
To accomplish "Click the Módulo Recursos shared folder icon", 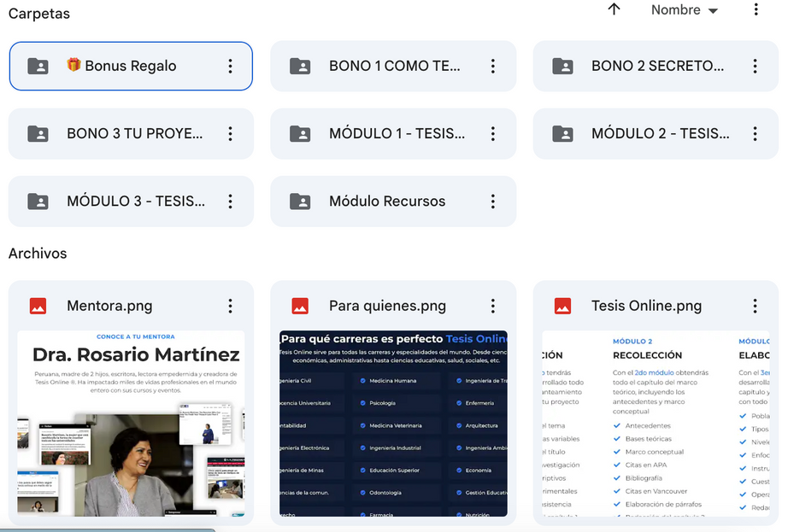I will click(x=300, y=202).
